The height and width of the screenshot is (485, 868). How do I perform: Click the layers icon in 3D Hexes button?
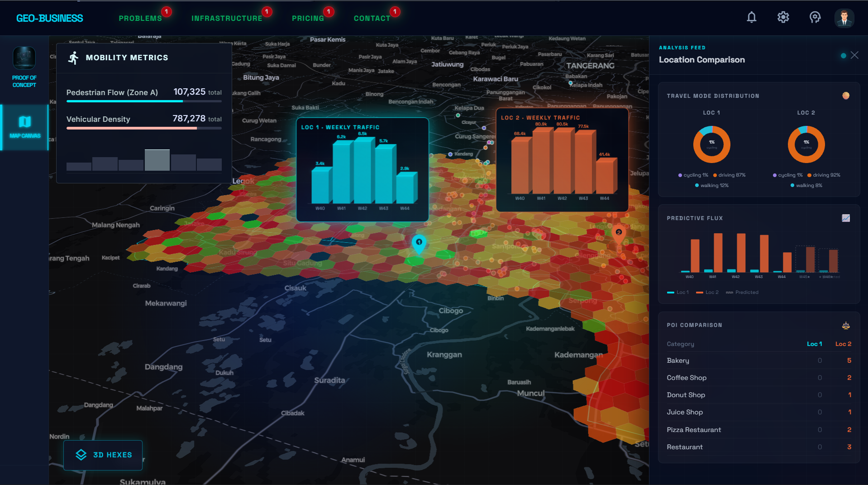81,455
